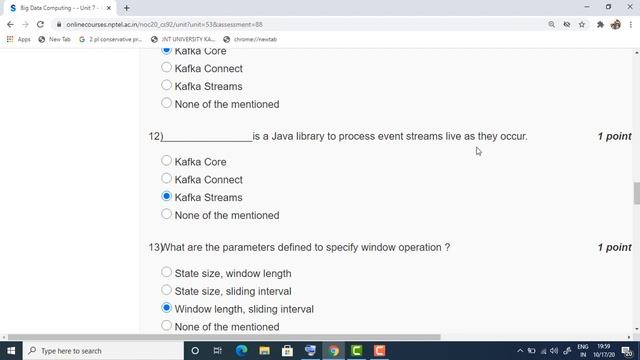Close the Big Data Computing tab
This screenshot has width=640, height=360.
[x=109, y=8]
